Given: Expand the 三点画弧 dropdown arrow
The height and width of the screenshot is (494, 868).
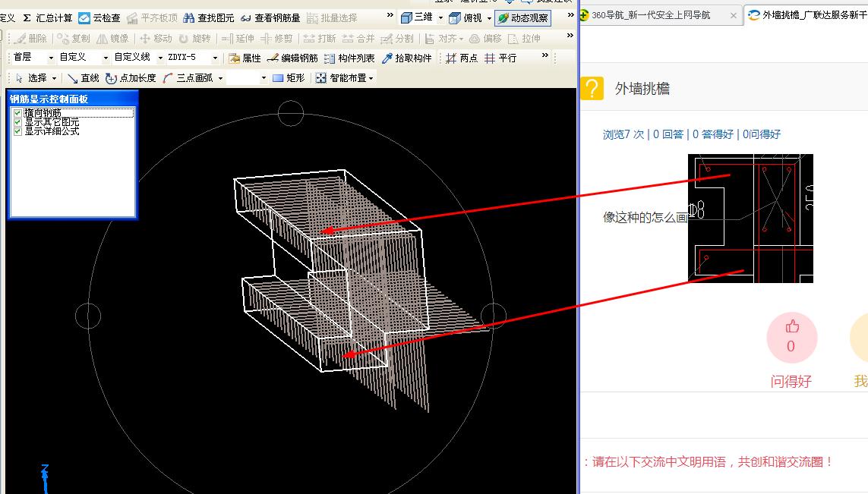Looking at the screenshot, I should pos(220,79).
